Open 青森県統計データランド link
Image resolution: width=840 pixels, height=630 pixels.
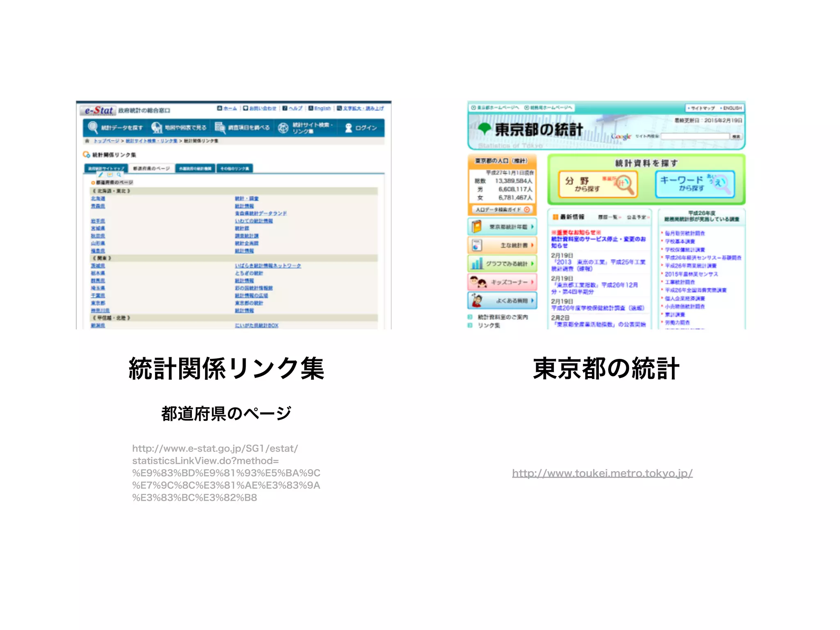click(261, 213)
